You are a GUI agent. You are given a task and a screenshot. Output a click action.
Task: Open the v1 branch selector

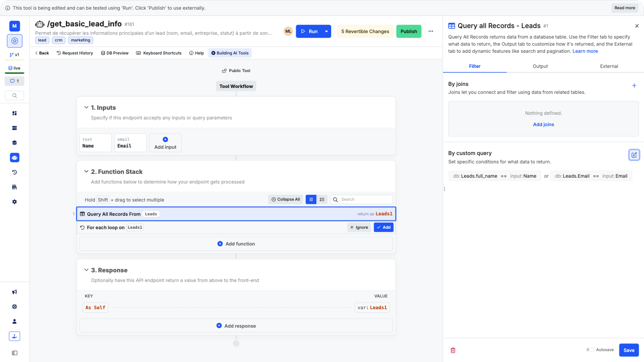click(15, 55)
